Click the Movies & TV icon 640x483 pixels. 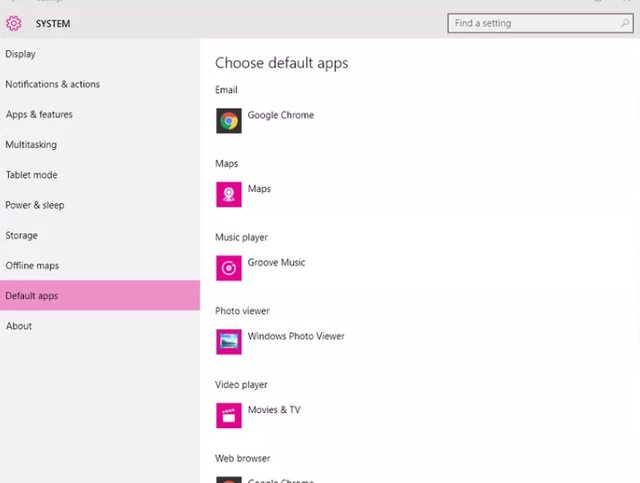click(x=229, y=416)
